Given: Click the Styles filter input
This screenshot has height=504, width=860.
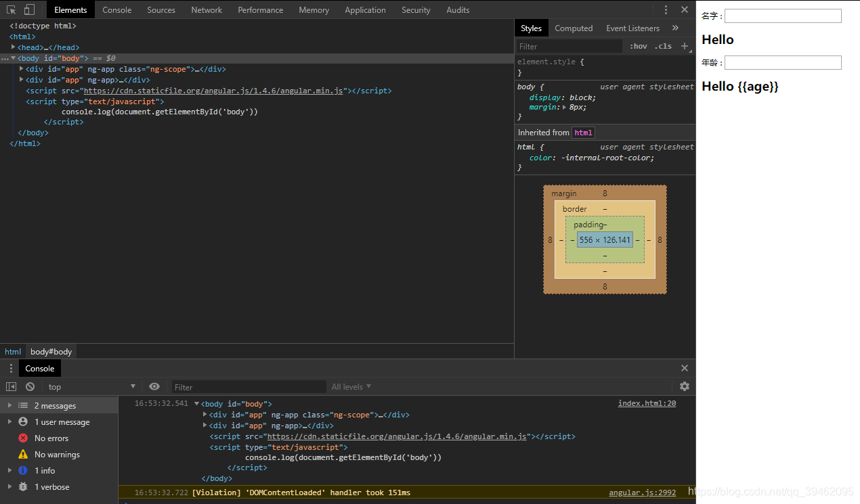Looking at the screenshot, I should (569, 46).
